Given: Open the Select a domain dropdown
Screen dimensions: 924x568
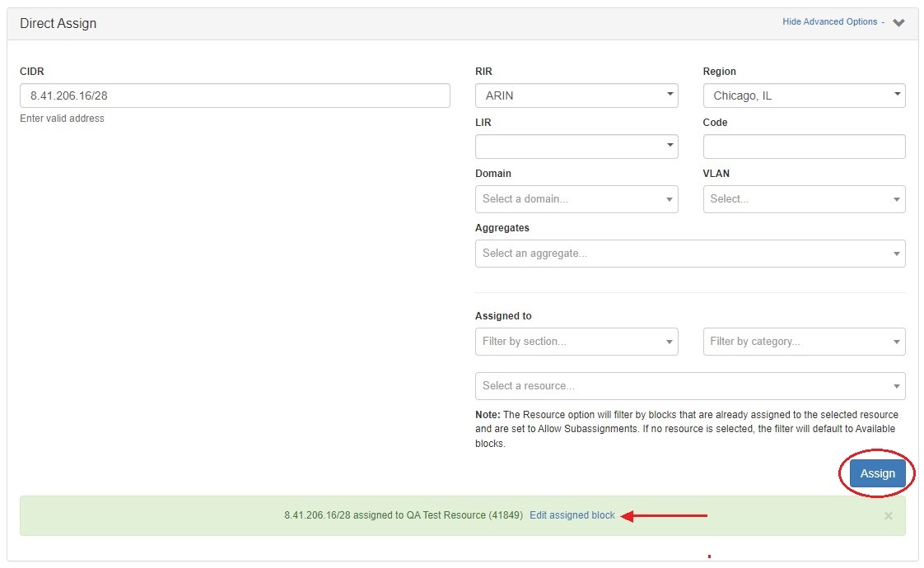Looking at the screenshot, I should (576, 199).
